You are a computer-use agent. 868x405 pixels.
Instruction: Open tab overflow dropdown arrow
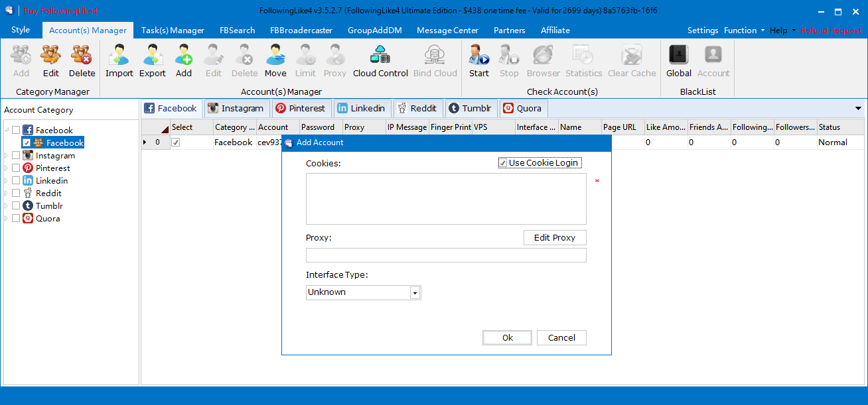[859, 109]
